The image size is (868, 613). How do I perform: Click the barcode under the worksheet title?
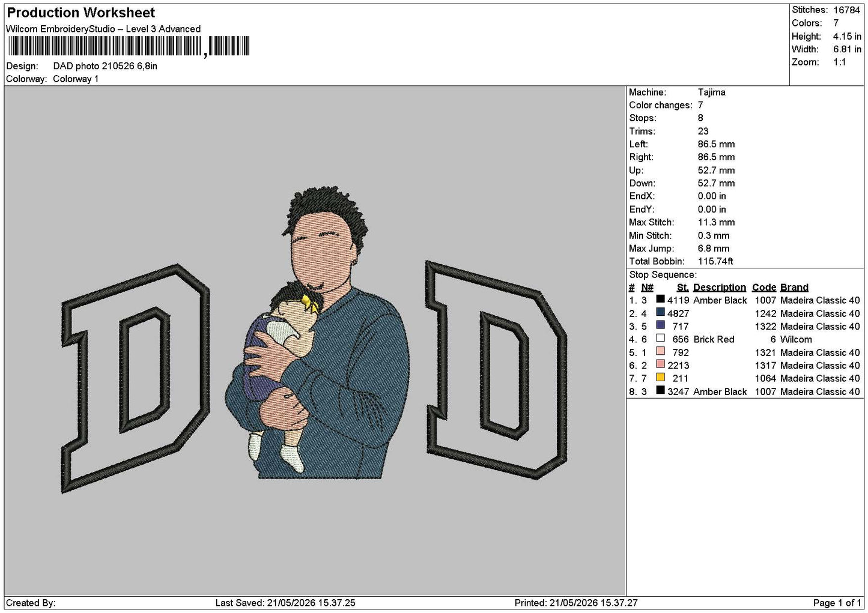[x=129, y=46]
